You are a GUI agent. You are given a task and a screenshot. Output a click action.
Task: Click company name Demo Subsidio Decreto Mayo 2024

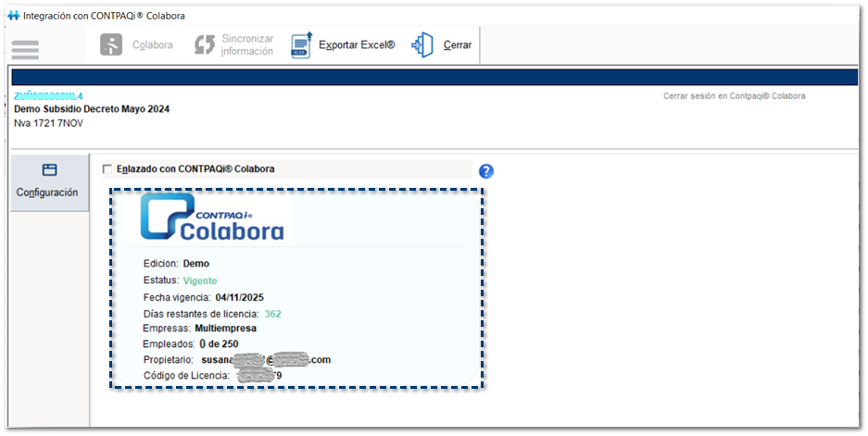coord(92,109)
